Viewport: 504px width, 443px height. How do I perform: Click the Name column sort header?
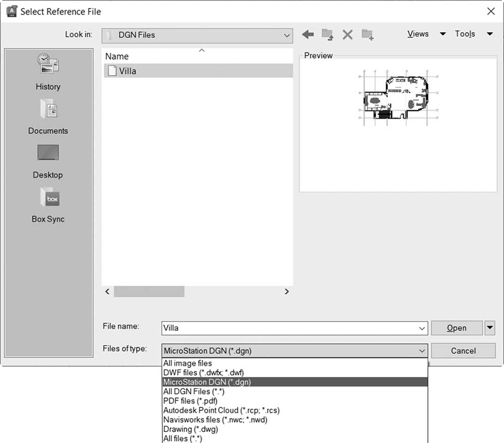(198, 56)
